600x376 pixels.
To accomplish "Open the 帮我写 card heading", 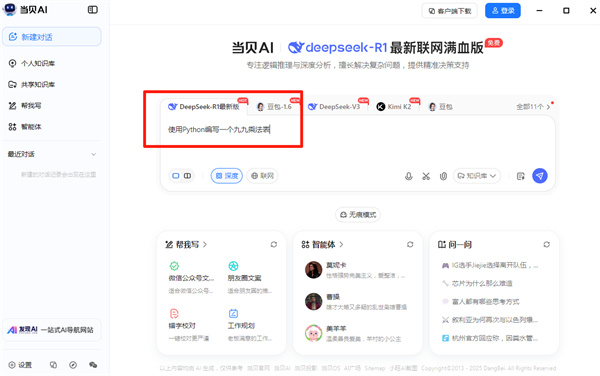I will [186, 244].
